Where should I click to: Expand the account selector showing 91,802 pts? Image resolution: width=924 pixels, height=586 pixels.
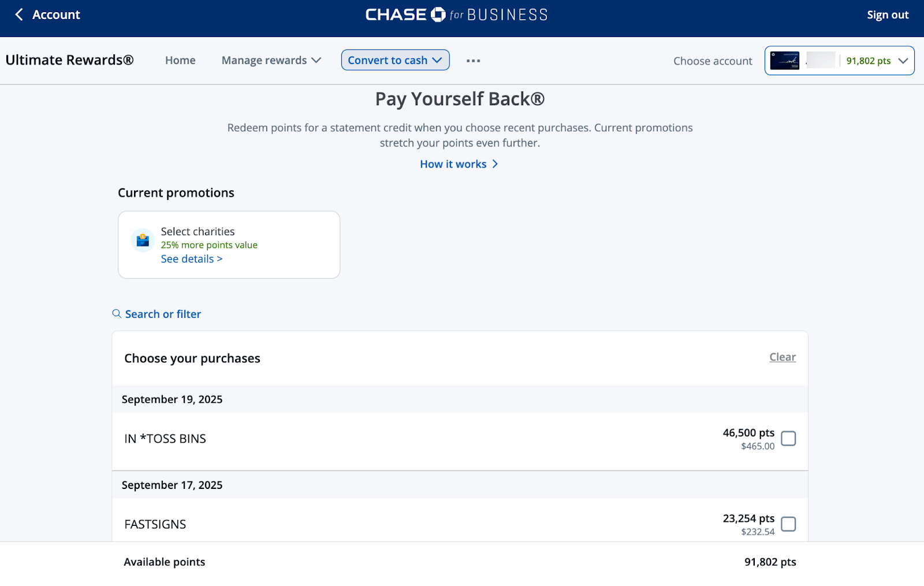[x=903, y=61]
